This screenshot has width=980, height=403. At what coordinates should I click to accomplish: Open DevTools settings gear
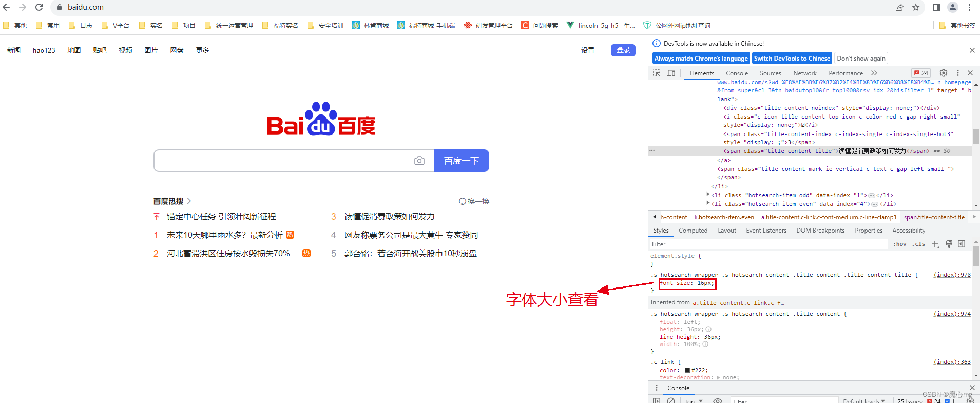pyautogui.click(x=944, y=73)
